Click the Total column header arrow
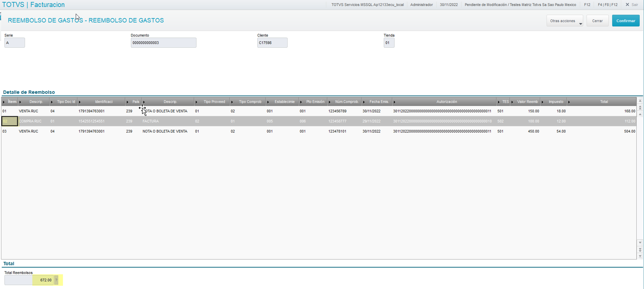 click(x=569, y=102)
